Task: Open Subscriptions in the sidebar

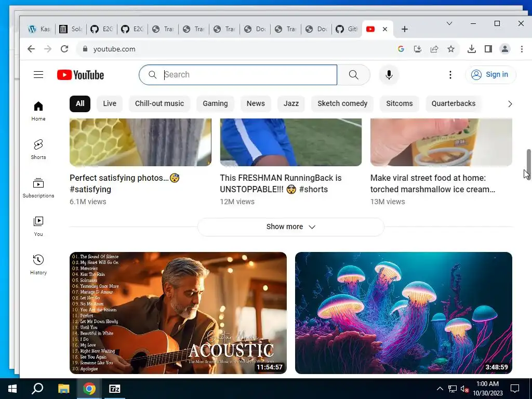Action: coord(38,188)
